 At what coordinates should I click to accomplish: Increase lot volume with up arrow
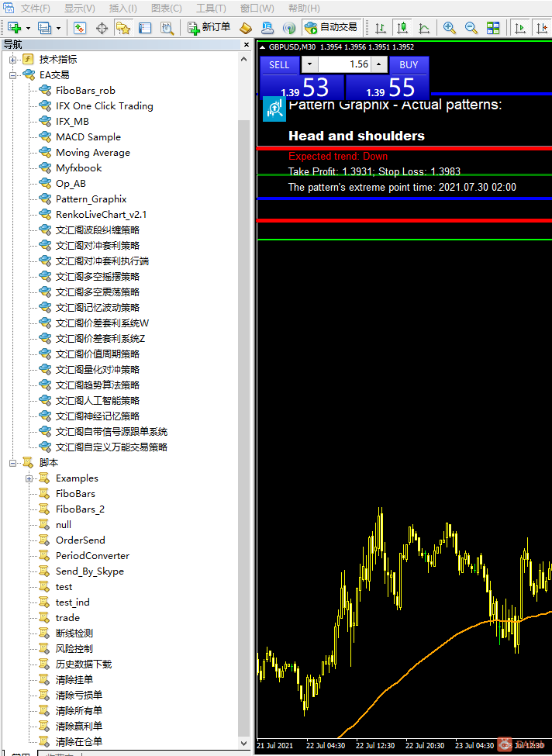click(379, 64)
